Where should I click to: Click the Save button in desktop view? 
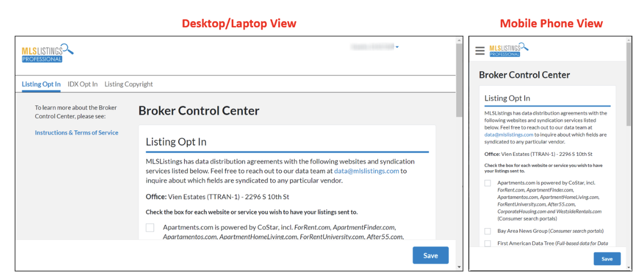431,256
